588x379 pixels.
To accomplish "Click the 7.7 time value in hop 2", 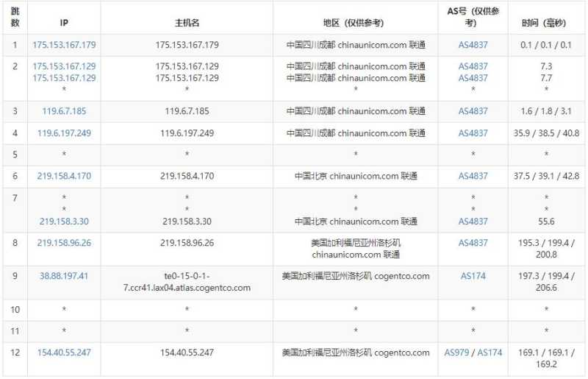I will (x=546, y=78).
